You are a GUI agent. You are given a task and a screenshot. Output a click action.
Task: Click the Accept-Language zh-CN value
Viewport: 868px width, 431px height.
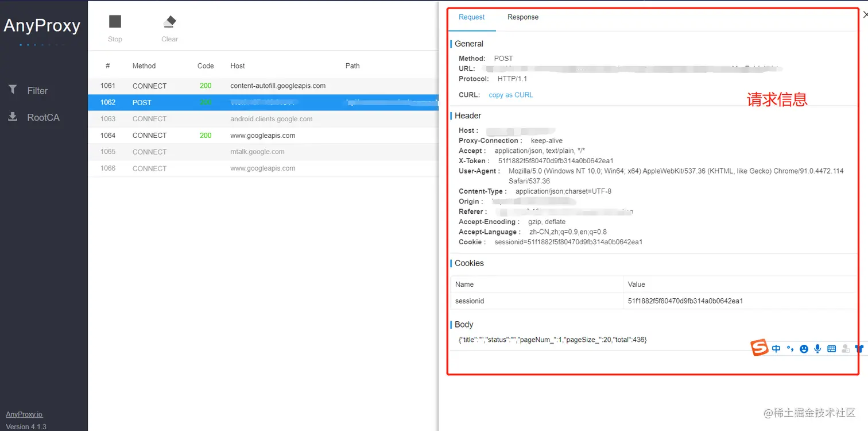568,232
